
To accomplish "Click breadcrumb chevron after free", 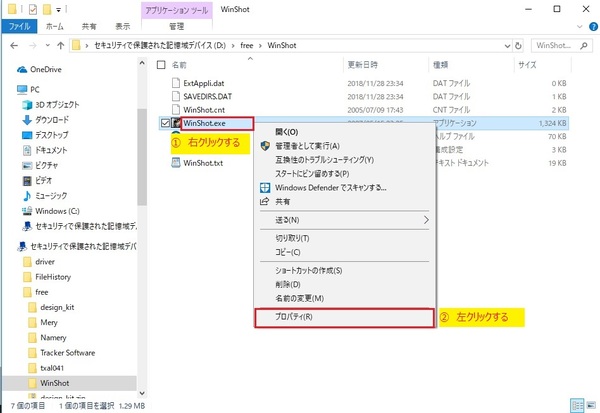I will 260,46.
